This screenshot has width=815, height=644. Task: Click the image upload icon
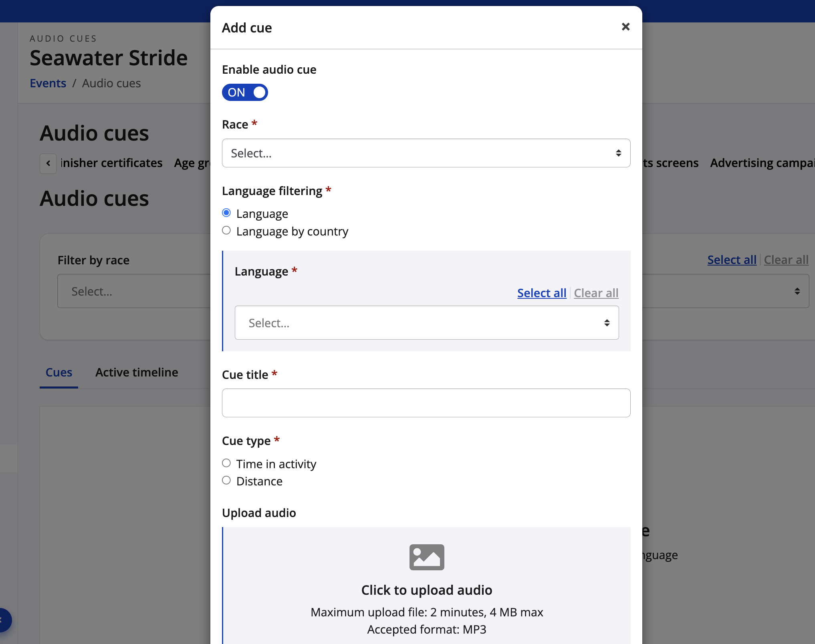pos(427,557)
